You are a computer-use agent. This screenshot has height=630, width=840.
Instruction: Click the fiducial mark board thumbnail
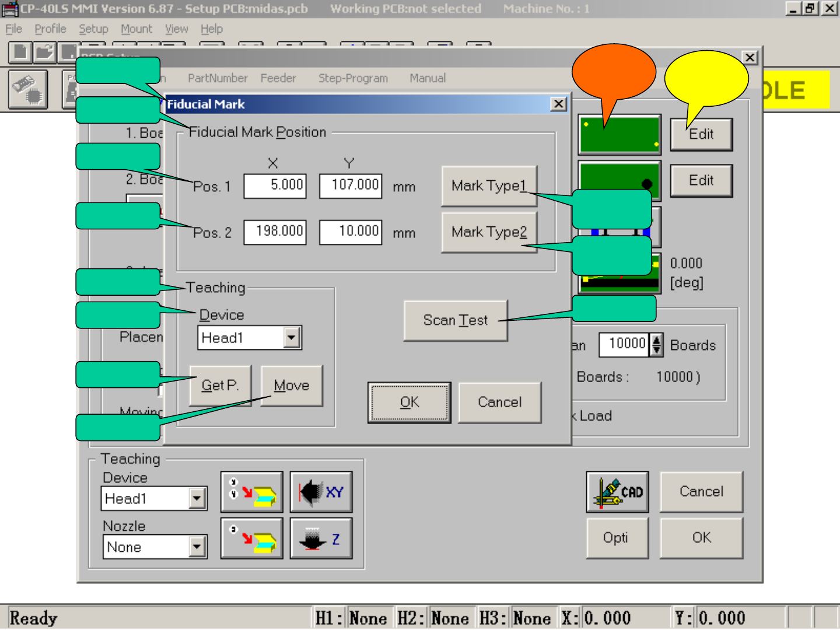(x=619, y=135)
